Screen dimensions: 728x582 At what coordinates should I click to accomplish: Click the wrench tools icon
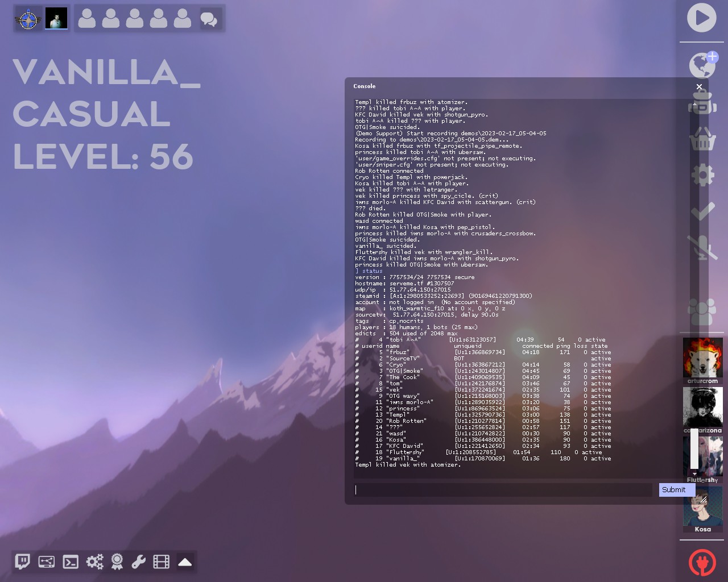pos(139,562)
